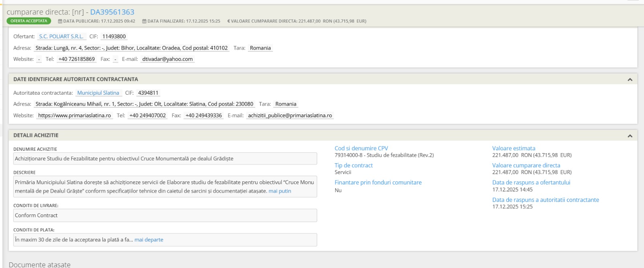Click the OFERTA ACCEPTATA status badge
The image size is (644, 268).
(29, 21)
